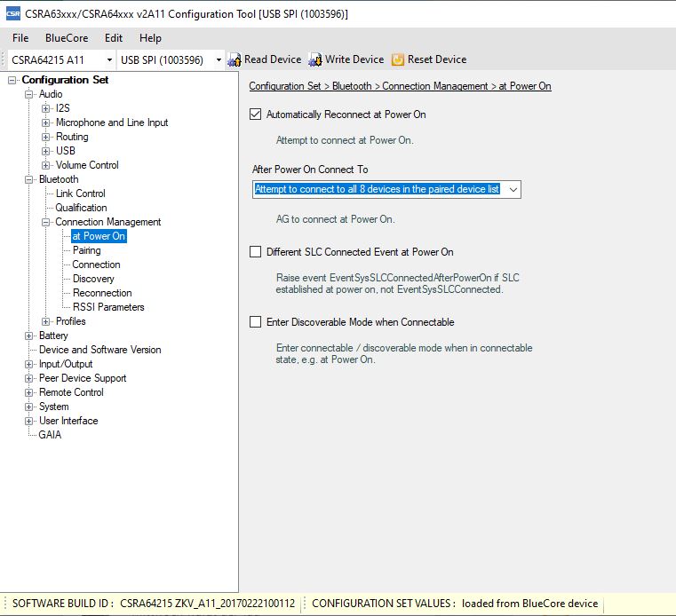The height and width of the screenshot is (616, 676).
Task: Open the File menu
Action: (x=20, y=38)
